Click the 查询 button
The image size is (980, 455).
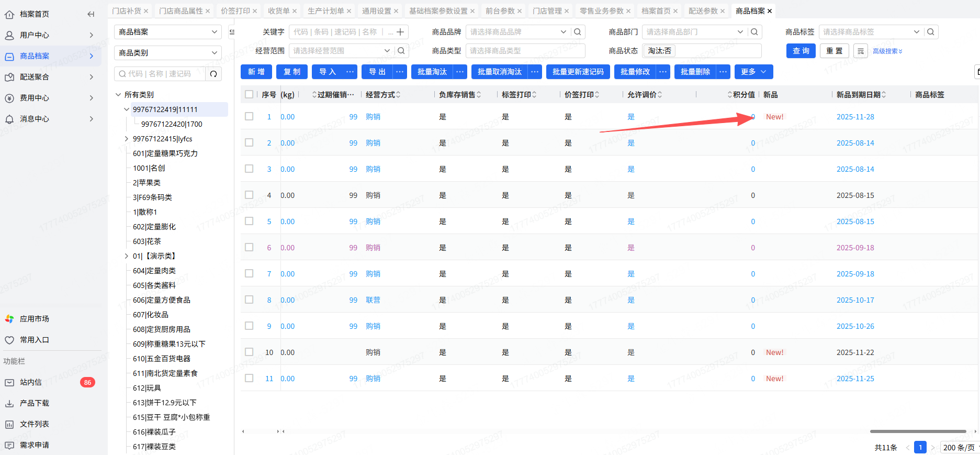[x=801, y=51]
